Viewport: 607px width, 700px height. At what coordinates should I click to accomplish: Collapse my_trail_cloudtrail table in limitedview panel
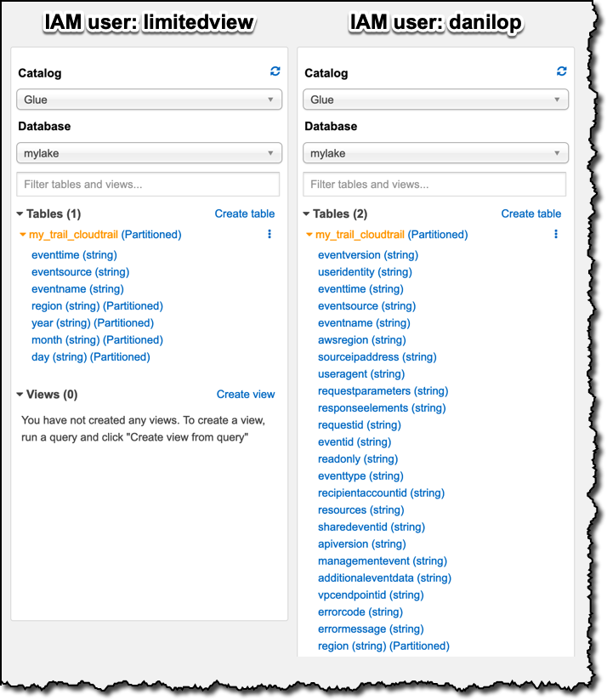pos(23,235)
